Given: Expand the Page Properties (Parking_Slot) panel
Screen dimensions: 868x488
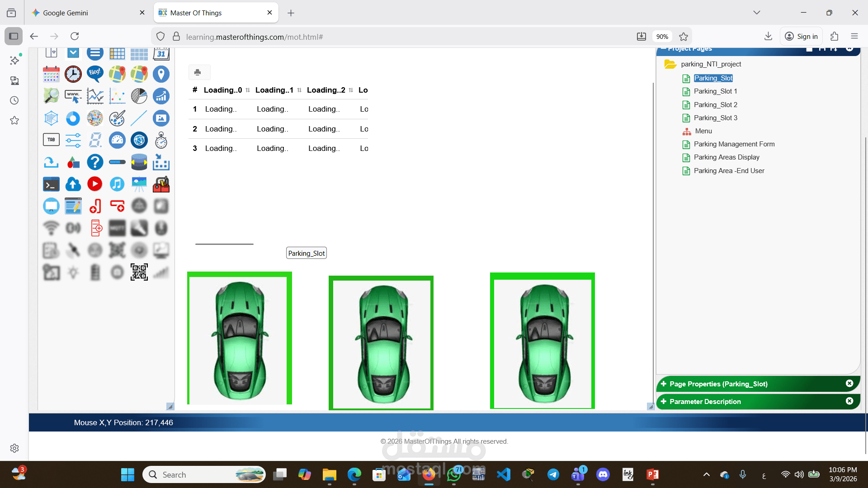Looking at the screenshot, I should [x=664, y=384].
